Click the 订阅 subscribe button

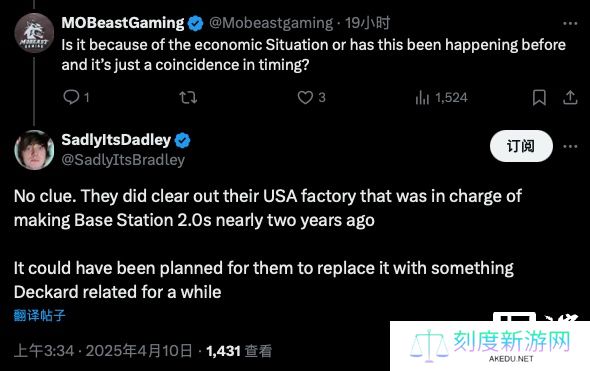521,146
